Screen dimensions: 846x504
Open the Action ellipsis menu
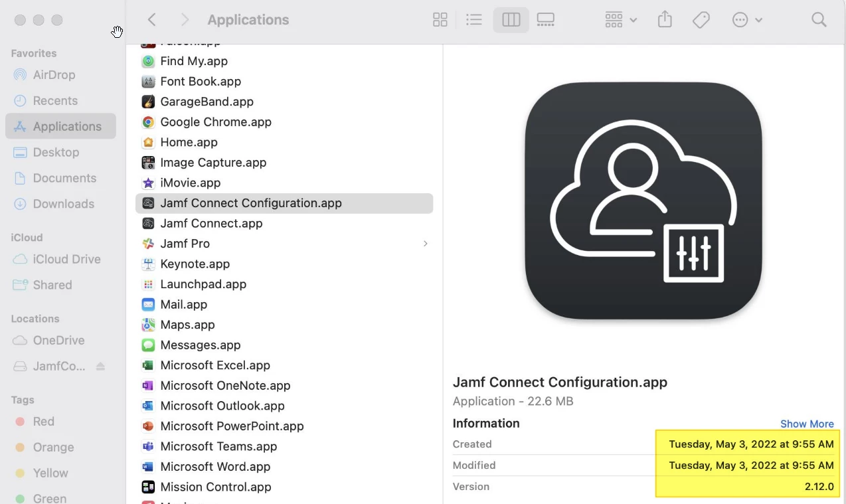(747, 20)
